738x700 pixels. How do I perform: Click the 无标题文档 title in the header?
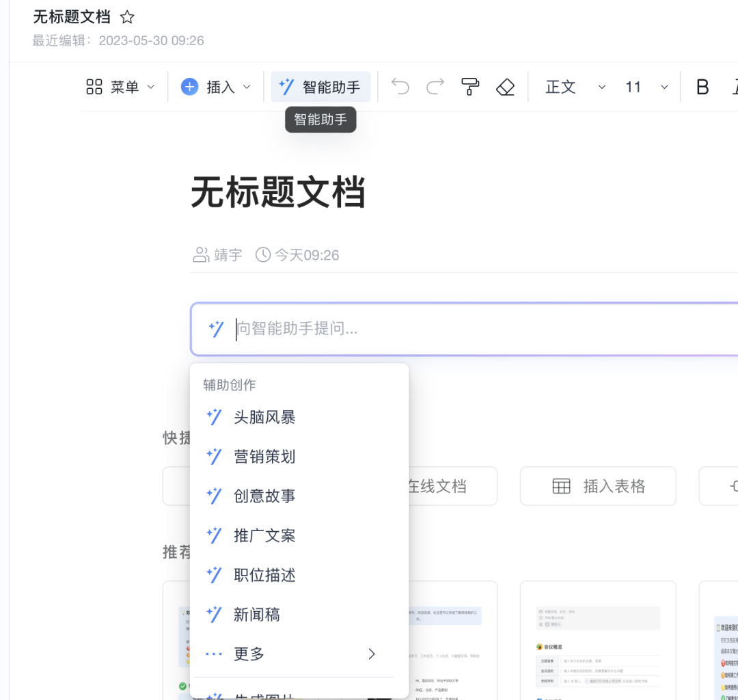tap(72, 17)
